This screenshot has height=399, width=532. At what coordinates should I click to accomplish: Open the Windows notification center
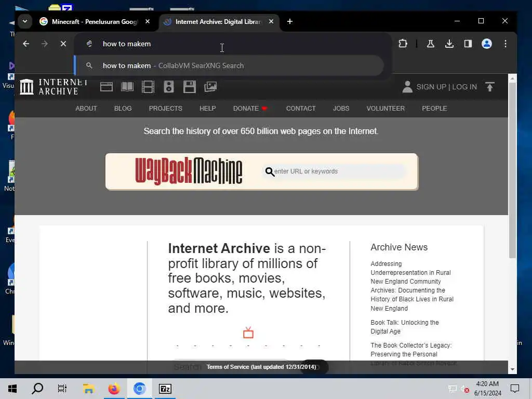(x=515, y=389)
